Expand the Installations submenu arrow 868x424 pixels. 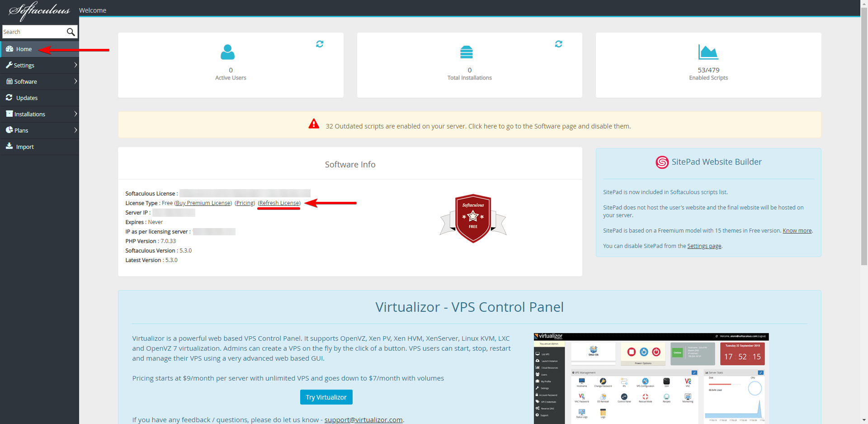coord(75,114)
